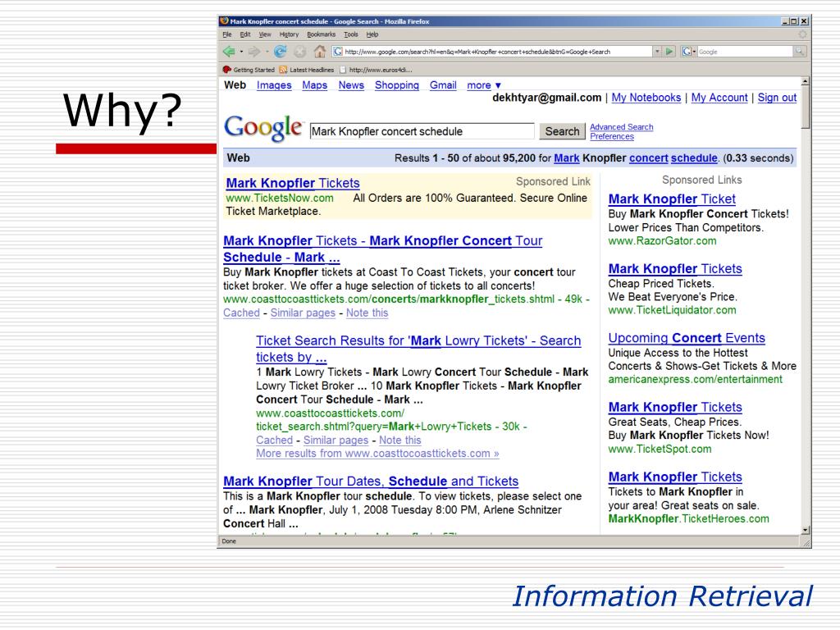This screenshot has width=840, height=630.
Task: Open 'Mark Knopfler Tickets - Concert Tour Schedule' result
Action: pyautogui.click(x=382, y=249)
